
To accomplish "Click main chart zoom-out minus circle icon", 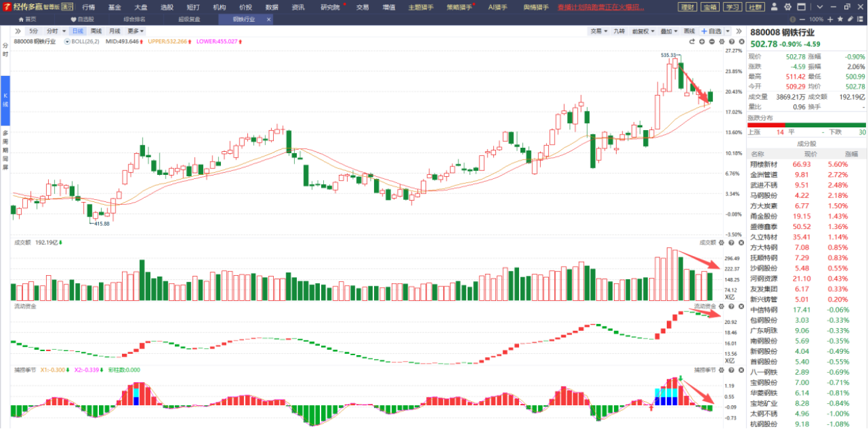I will pyautogui.click(x=712, y=42).
